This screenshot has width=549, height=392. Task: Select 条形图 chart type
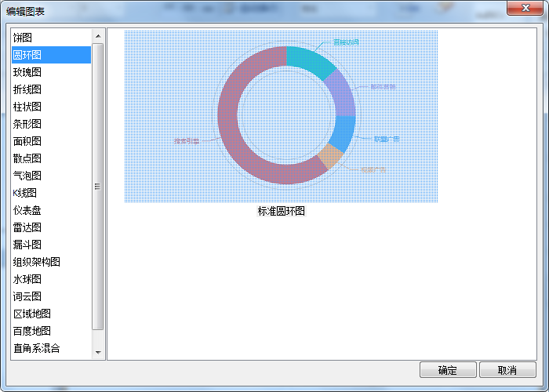coord(27,124)
